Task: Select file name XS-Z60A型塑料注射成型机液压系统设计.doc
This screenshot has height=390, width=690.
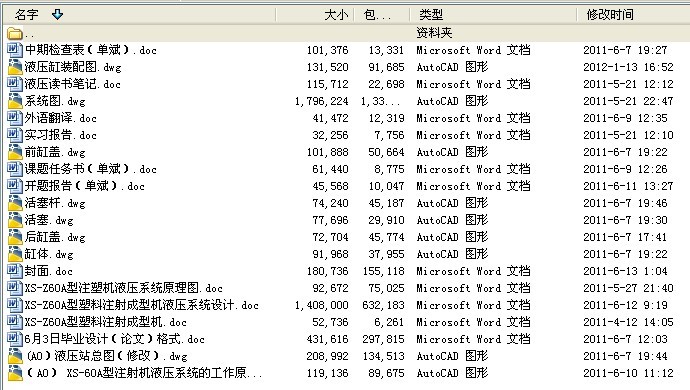Action: [x=141, y=305]
